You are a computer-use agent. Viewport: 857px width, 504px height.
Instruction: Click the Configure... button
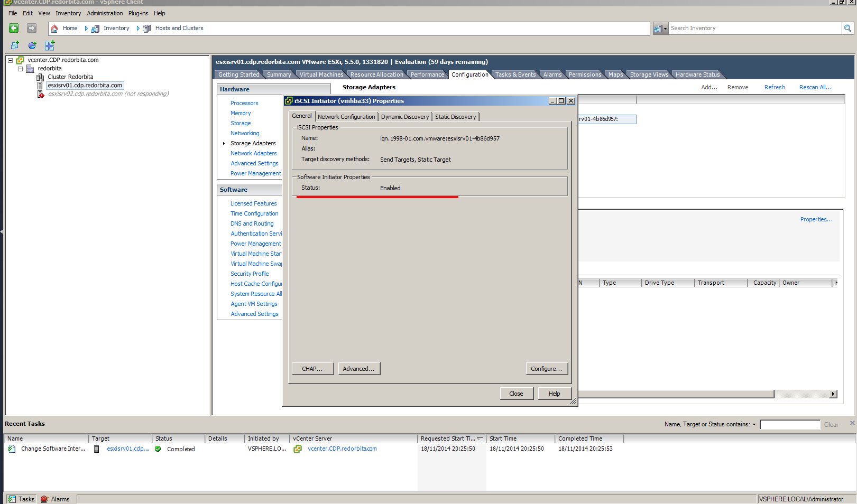[x=546, y=369]
